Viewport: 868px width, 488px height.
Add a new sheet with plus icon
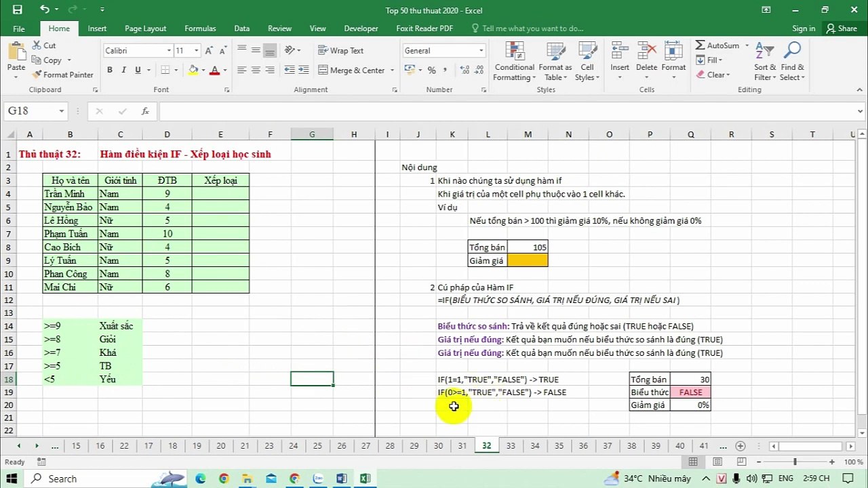pyautogui.click(x=741, y=446)
